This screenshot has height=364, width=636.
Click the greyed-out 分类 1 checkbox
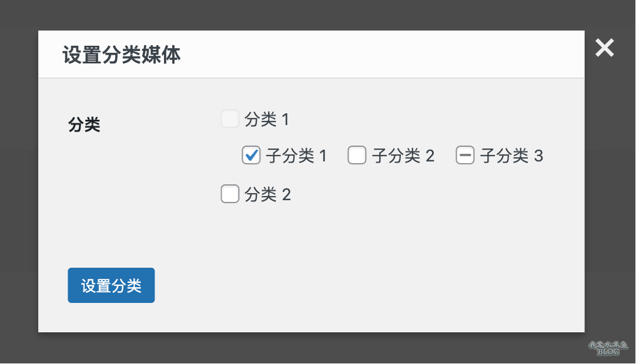[x=230, y=119]
